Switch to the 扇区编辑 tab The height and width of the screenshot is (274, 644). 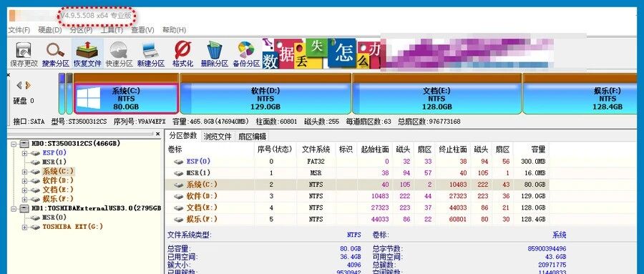pos(252,137)
